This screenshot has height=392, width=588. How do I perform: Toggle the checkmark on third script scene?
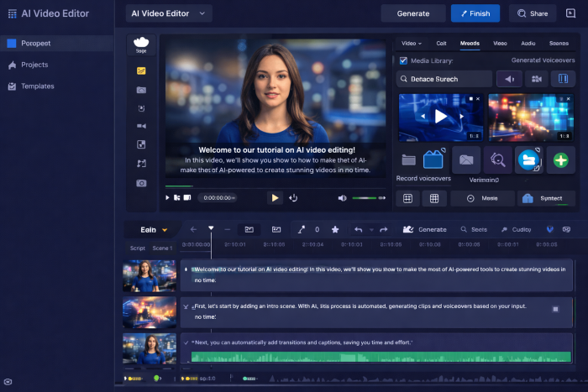[x=186, y=342]
